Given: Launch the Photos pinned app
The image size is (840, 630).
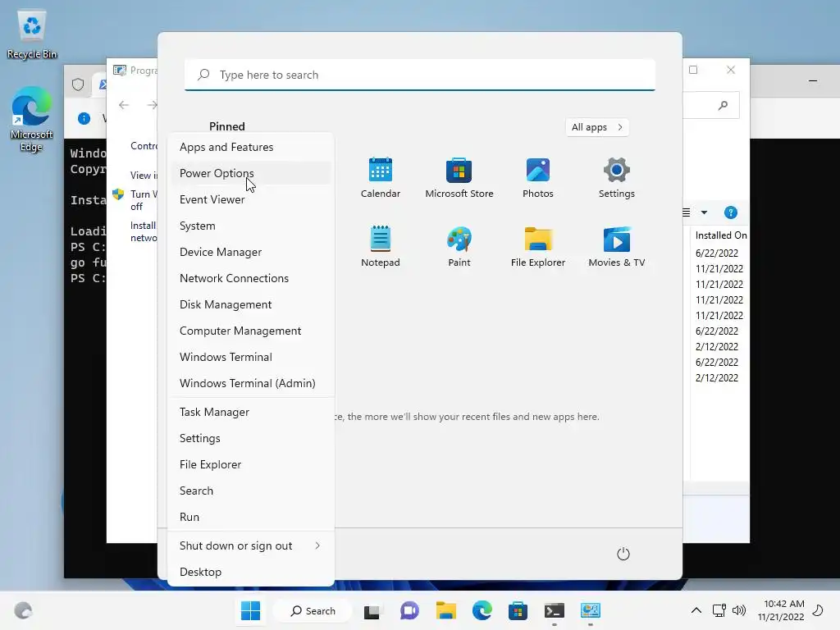Looking at the screenshot, I should click(x=538, y=178).
